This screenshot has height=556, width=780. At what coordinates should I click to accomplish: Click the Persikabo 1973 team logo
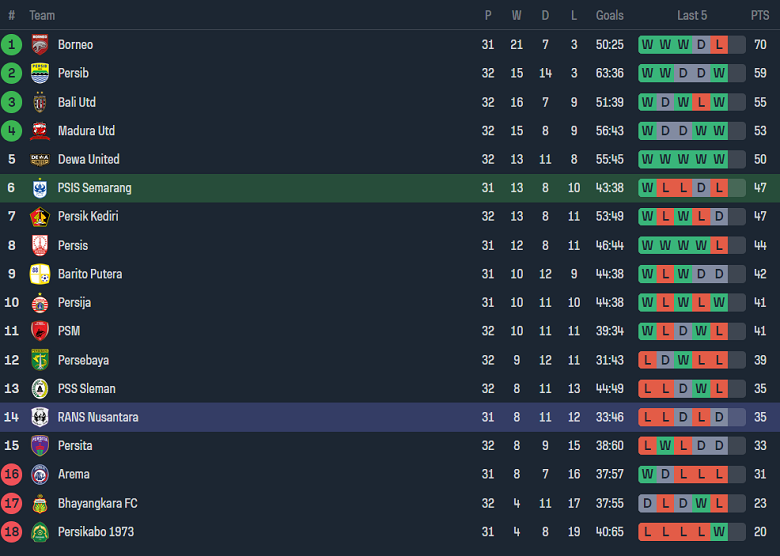point(40,532)
